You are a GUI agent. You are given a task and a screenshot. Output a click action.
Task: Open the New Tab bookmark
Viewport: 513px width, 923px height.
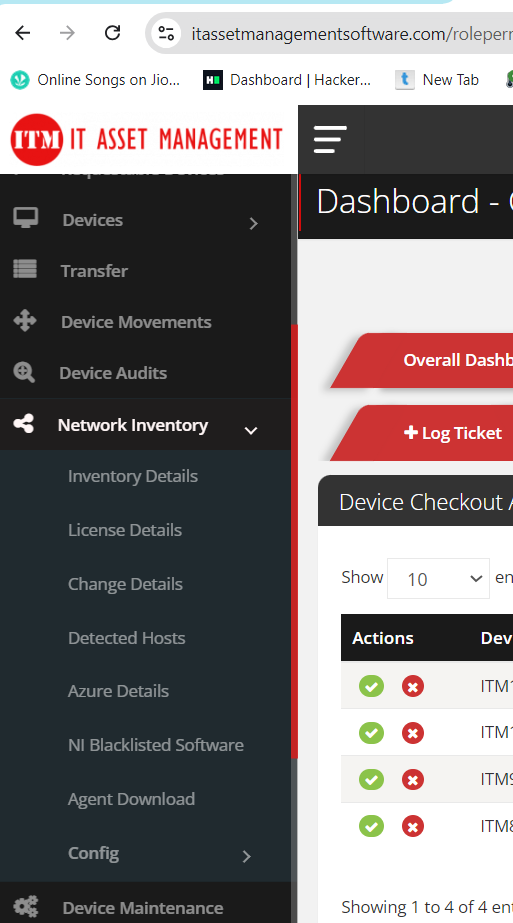tap(437, 79)
